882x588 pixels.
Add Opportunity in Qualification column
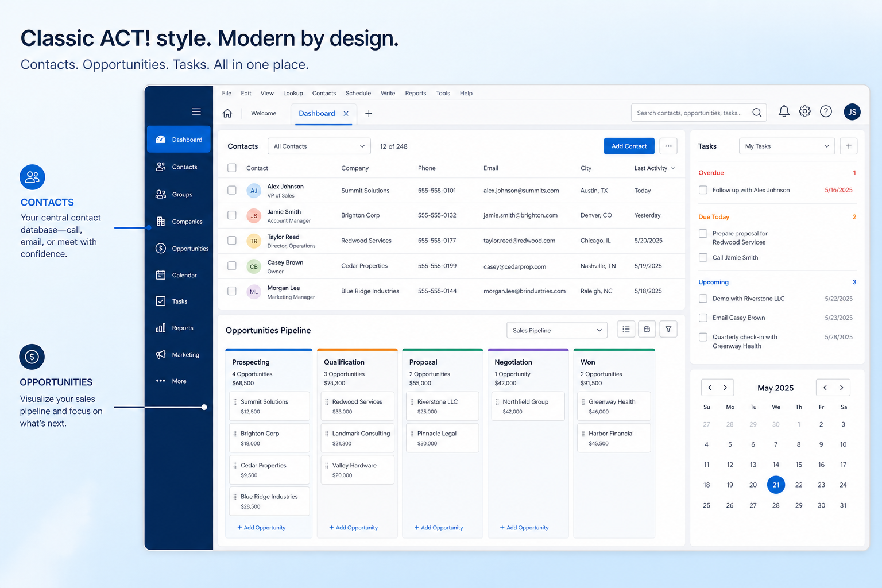[x=353, y=528]
